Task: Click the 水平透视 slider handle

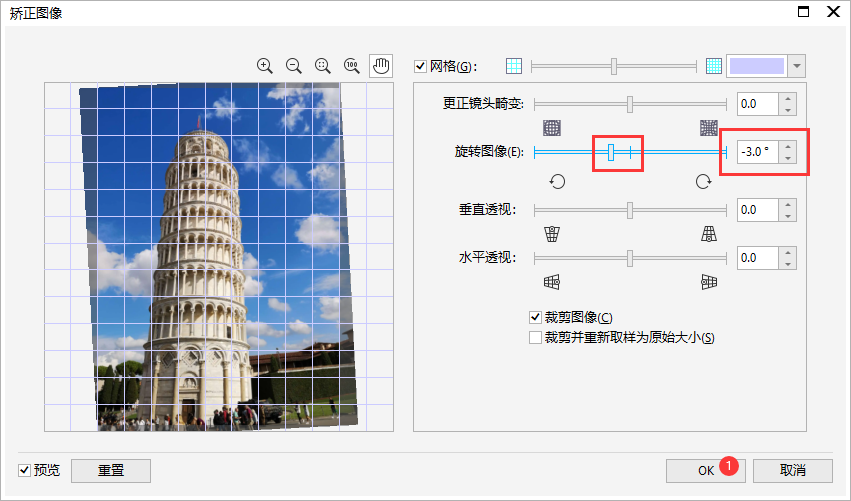Action: (630, 258)
